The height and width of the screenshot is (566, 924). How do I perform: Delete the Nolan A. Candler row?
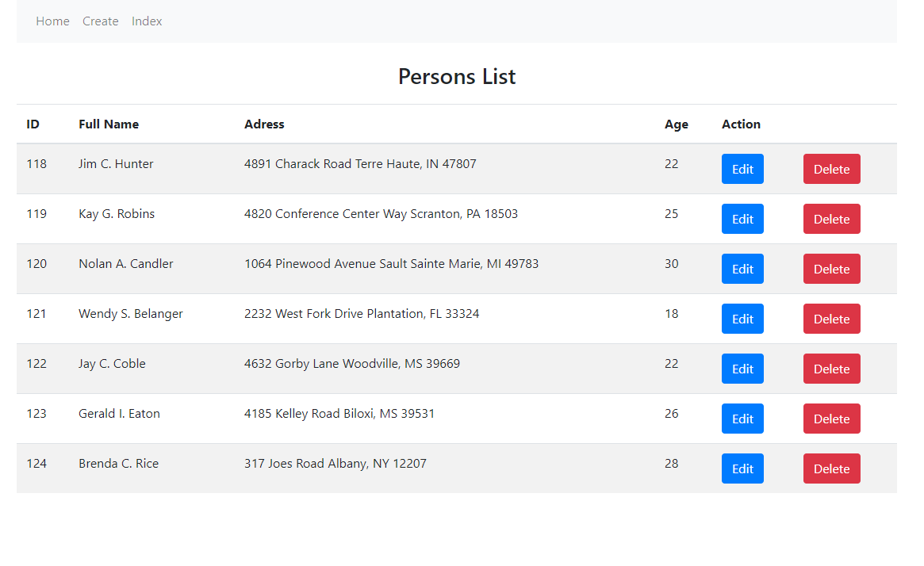tap(831, 268)
